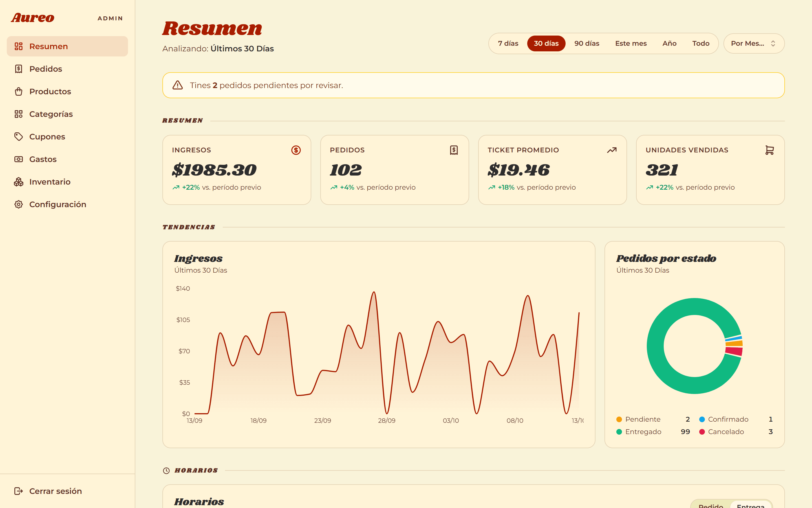Click the Gastos banknote icon
Screen dimensions: 812x508
coord(18,159)
